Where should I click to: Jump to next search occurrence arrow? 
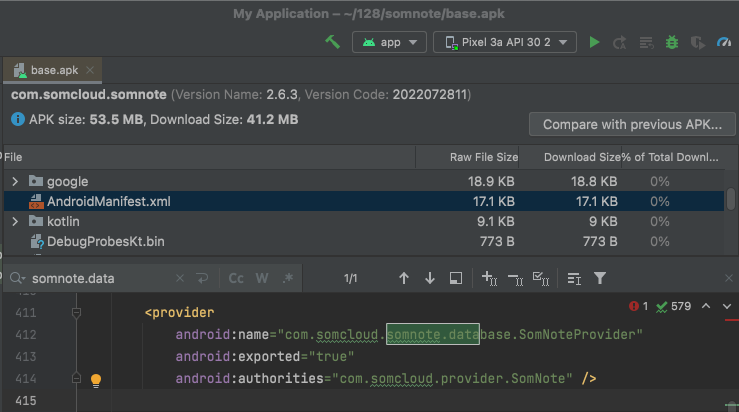coord(430,278)
